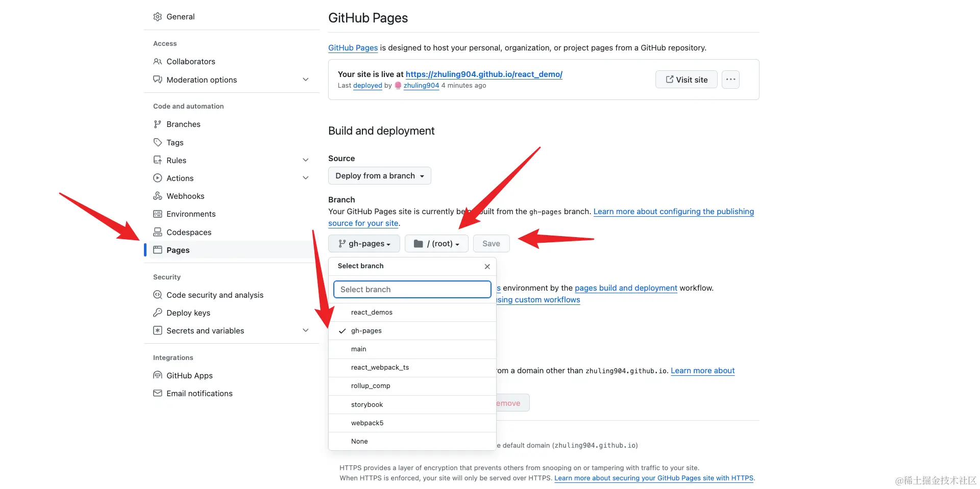Open the / (root) folder dropdown
Viewport: 980px width, 489px height.
pyautogui.click(x=436, y=244)
